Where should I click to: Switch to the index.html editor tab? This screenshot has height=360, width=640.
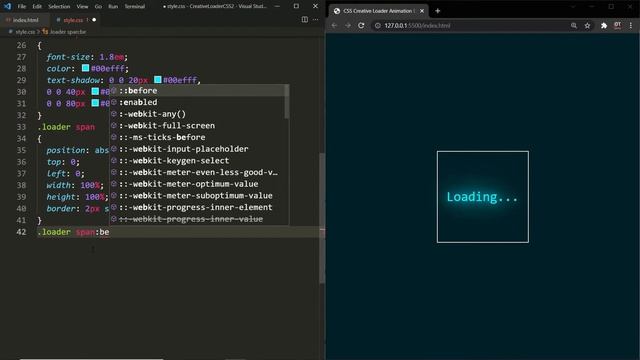[24, 20]
